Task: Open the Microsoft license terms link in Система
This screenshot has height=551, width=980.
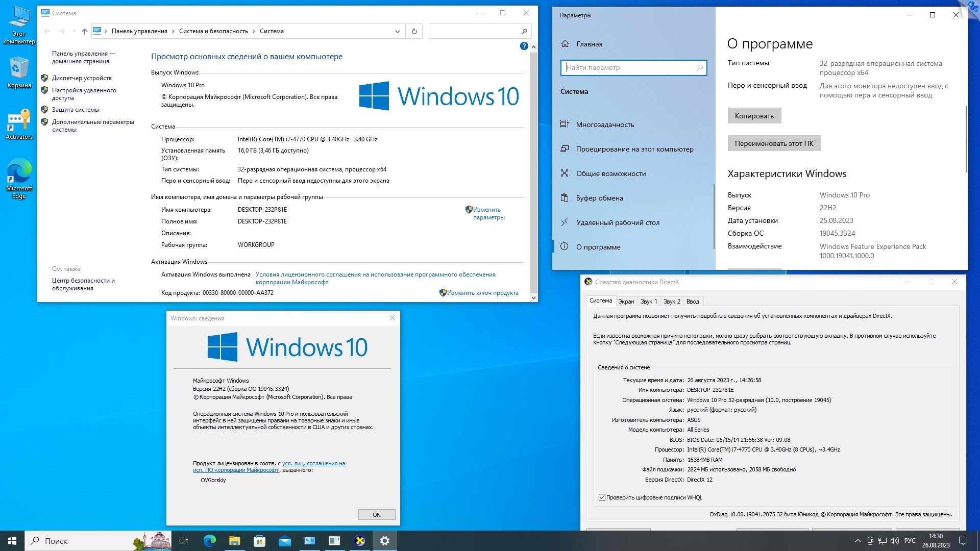Action: [x=375, y=278]
